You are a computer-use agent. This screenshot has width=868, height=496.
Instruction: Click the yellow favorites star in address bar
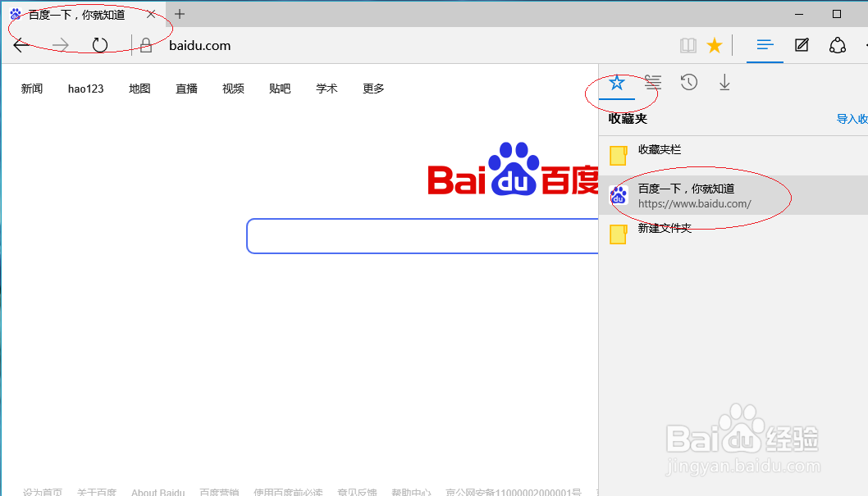pyautogui.click(x=715, y=45)
